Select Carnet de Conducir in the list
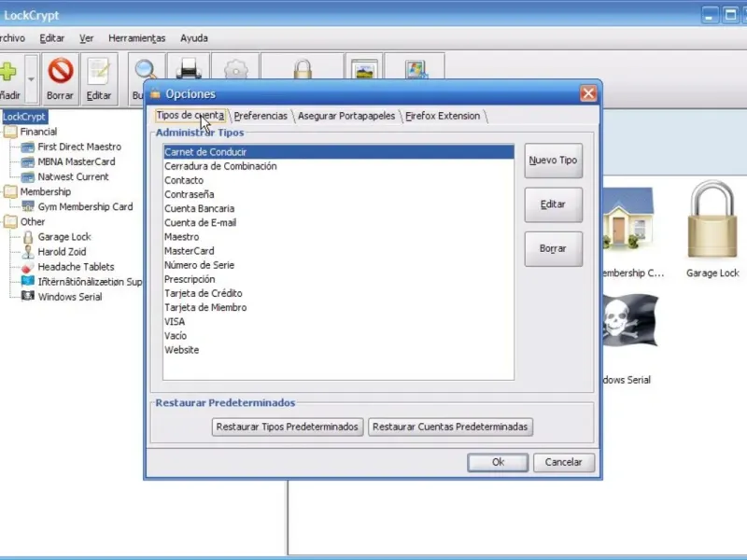 338,152
